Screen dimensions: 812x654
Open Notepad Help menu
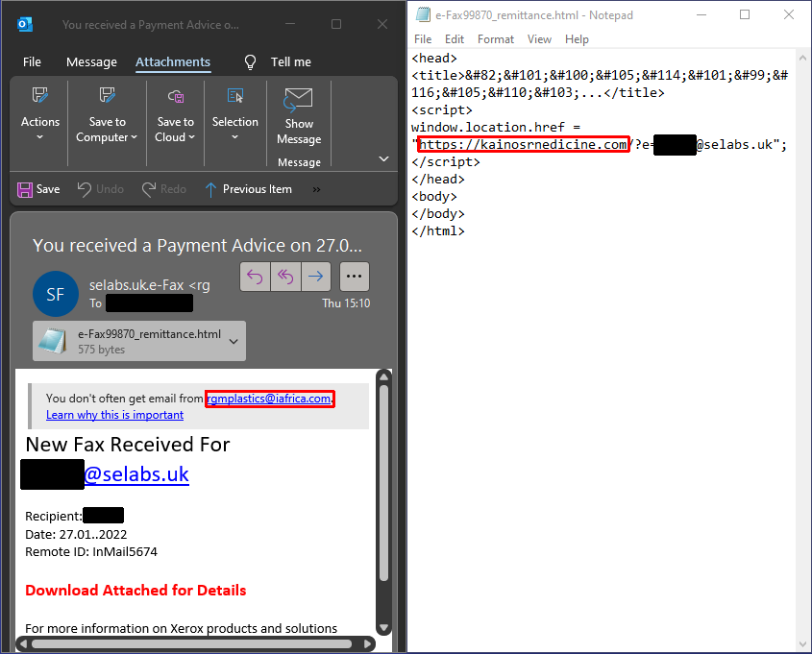[577, 39]
